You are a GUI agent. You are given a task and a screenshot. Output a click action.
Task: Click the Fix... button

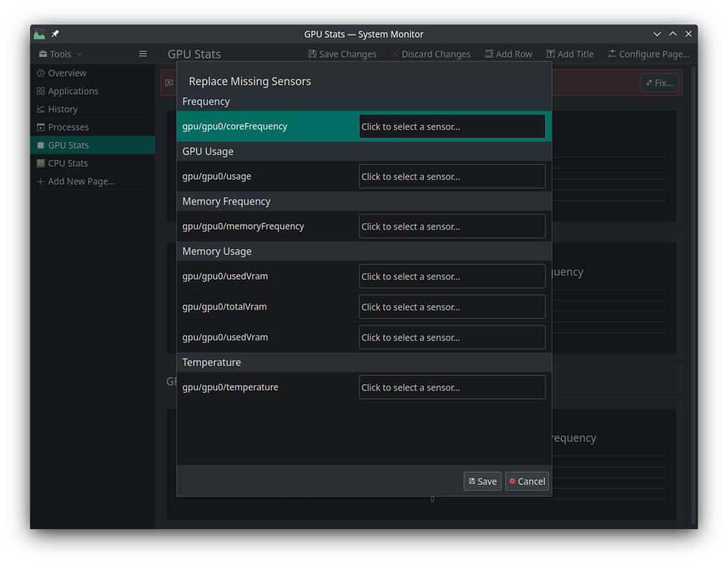659,82
